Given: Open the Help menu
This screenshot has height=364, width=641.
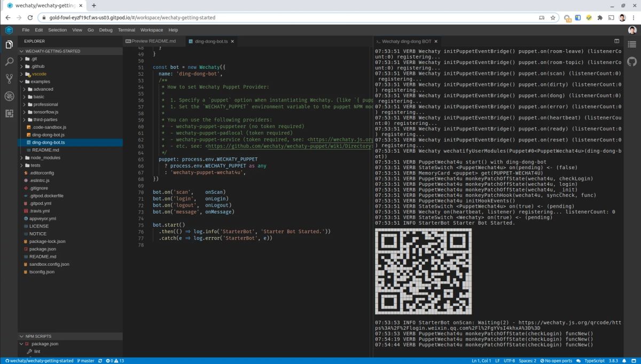Looking at the screenshot, I should 173,30.
